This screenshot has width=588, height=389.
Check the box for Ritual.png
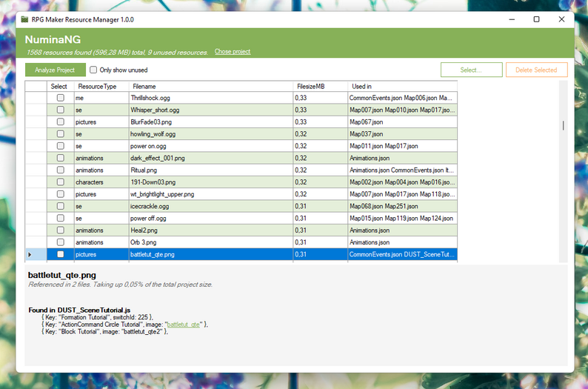[61, 170]
